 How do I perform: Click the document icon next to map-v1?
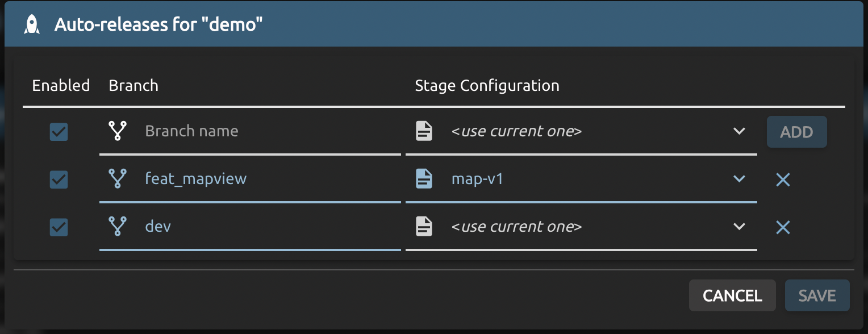point(424,179)
